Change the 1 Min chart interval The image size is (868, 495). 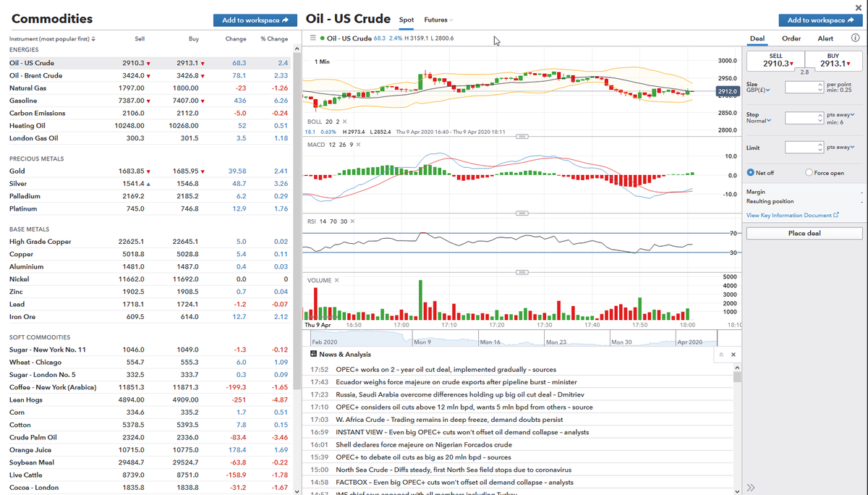coord(323,62)
